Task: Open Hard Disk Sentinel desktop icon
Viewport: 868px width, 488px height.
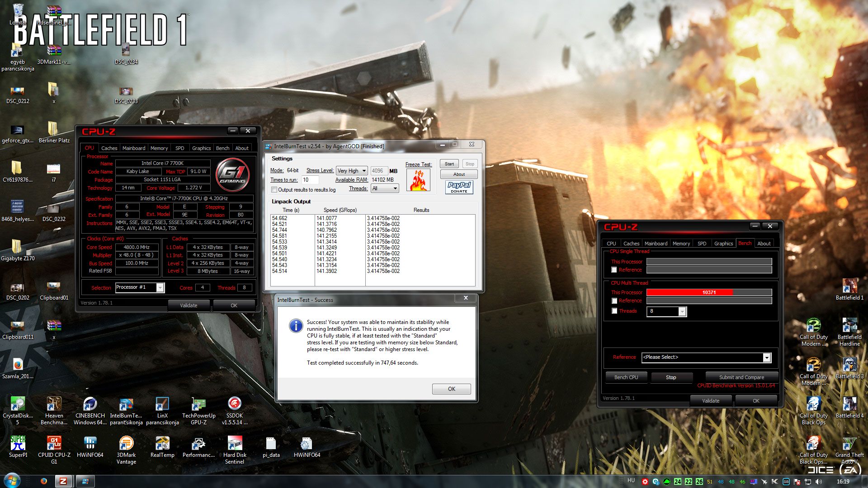Action: pyautogui.click(x=235, y=444)
